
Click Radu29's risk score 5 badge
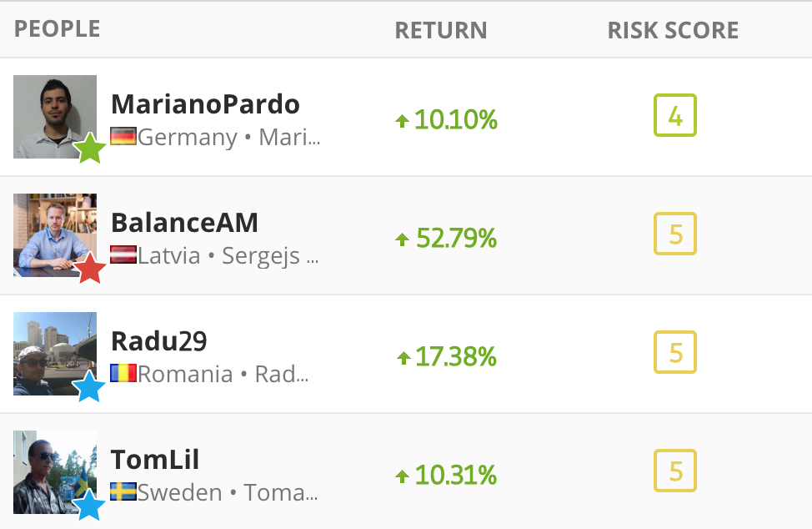(x=675, y=352)
